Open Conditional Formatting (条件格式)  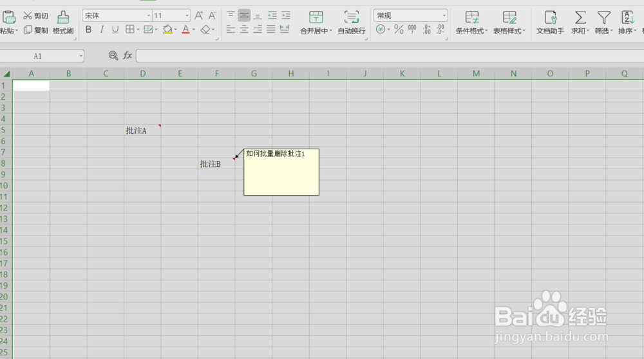point(471,23)
